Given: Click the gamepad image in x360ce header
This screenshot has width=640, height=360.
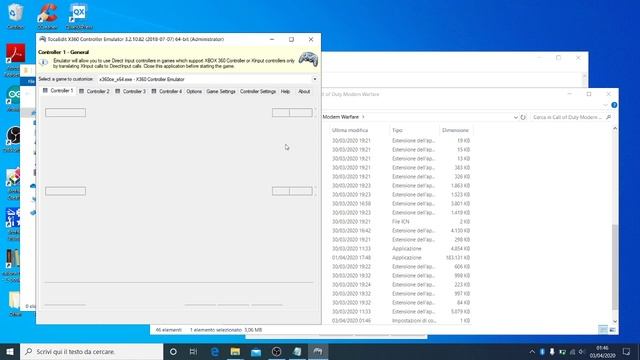Looking at the screenshot, I should 308,59.
